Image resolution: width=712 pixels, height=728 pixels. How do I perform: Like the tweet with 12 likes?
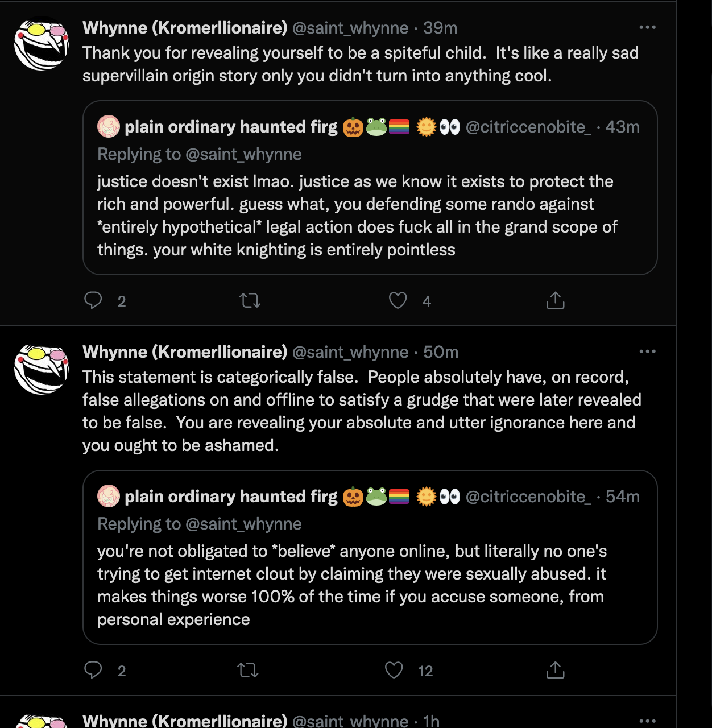(394, 670)
